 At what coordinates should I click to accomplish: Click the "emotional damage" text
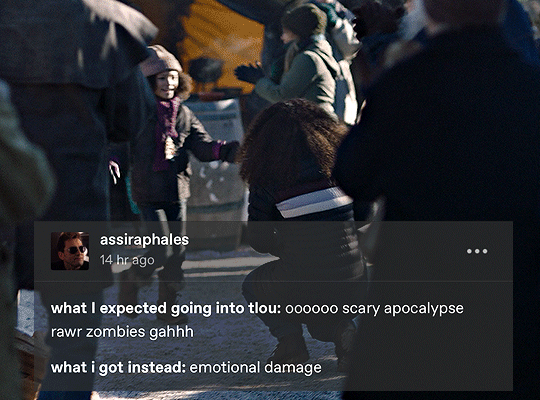coord(256,368)
